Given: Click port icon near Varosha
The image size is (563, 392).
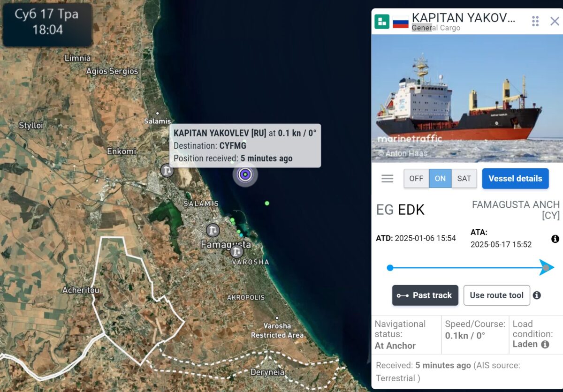Looking at the screenshot, I should tap(236, 252).
